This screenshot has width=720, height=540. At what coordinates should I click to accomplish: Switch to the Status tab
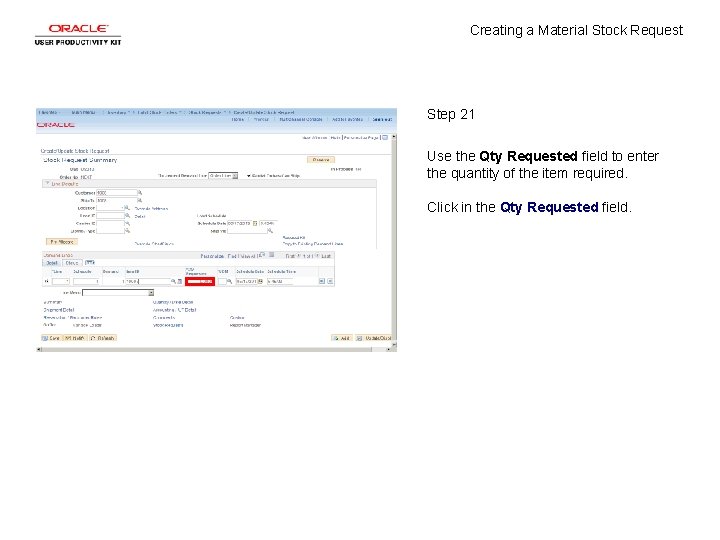coord(72,263)
